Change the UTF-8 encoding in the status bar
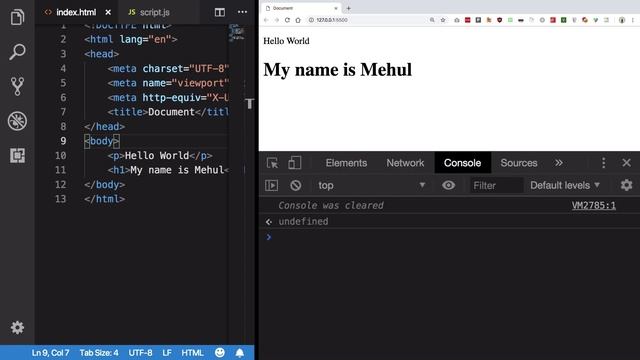 (x=140, y=353)
